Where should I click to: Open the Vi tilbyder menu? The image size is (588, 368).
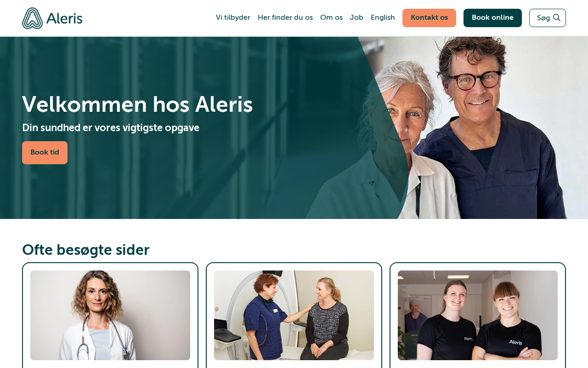click(x=233, y=17)
